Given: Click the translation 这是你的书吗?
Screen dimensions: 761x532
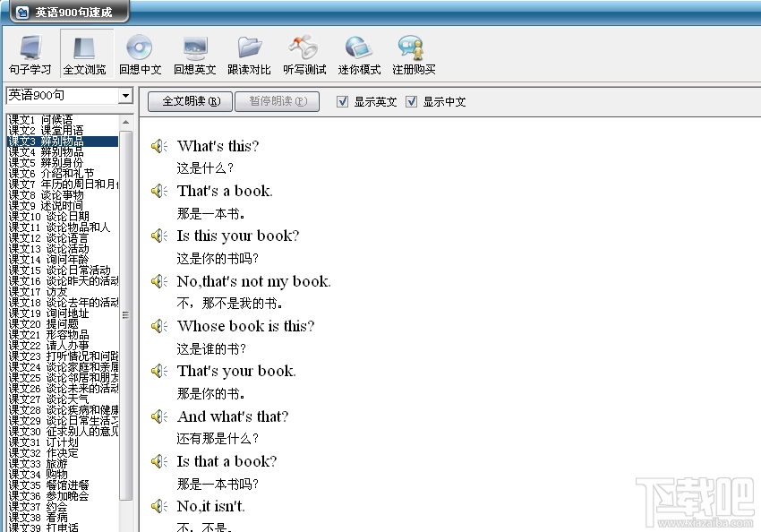Looking at the screenshot, I should 218,258.
